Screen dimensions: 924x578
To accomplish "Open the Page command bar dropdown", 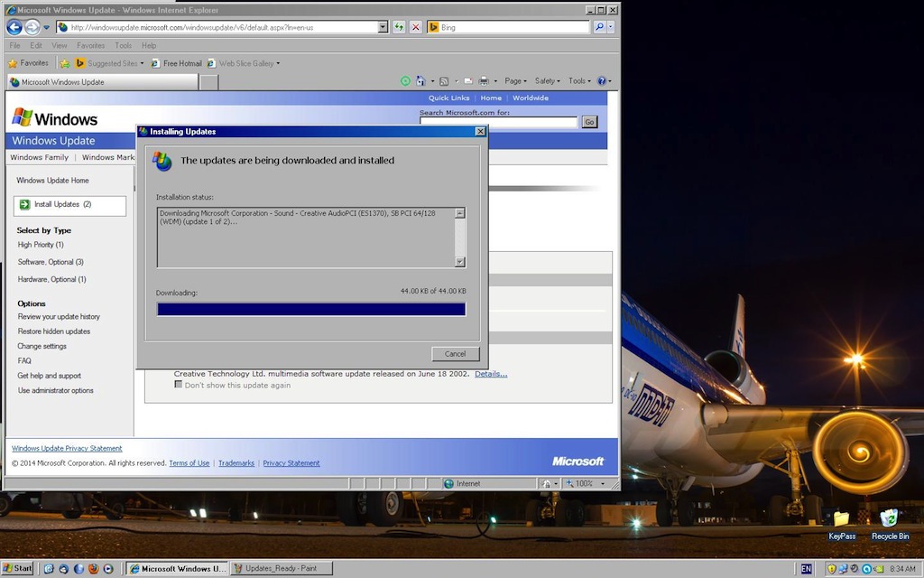I will tap(515, 80).
